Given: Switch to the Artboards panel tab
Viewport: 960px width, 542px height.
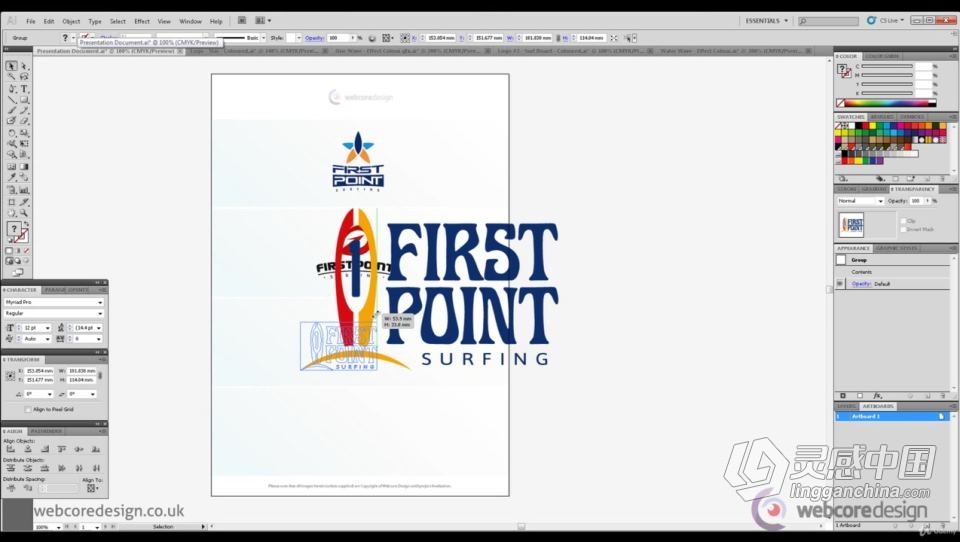Looking at the screenshot, I should [878, 406].
